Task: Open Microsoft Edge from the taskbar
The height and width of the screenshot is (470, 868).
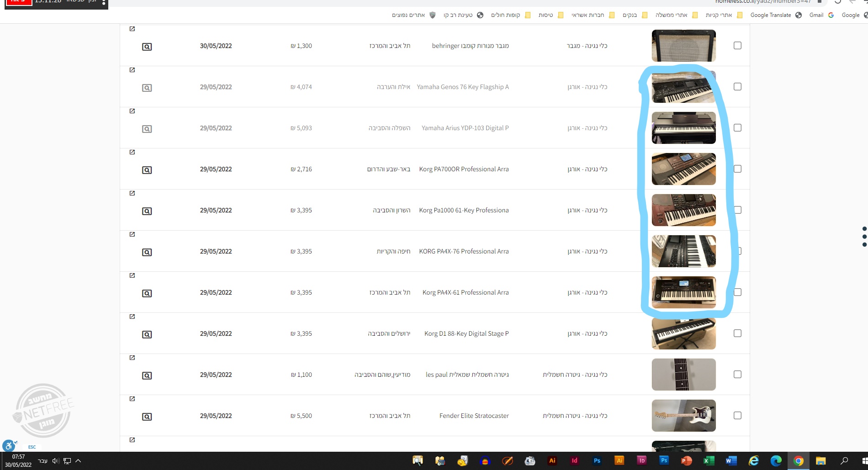Action: pos(776,460)
